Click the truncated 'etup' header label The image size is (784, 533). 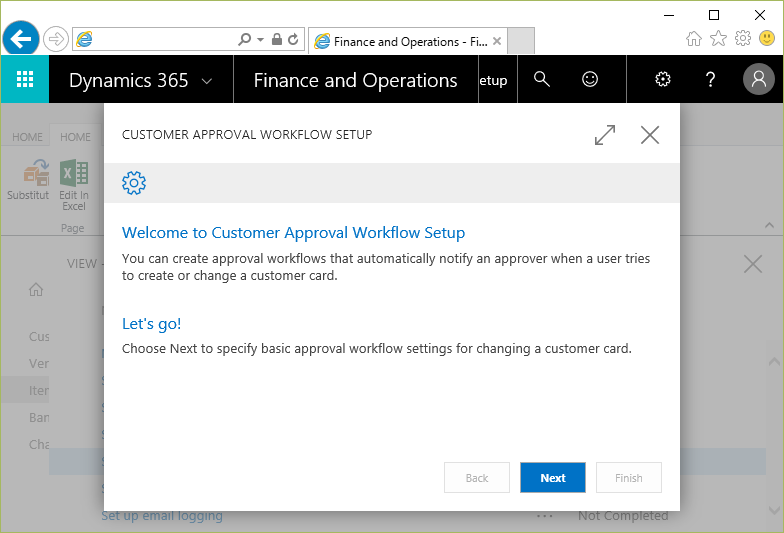click(493, 80)
